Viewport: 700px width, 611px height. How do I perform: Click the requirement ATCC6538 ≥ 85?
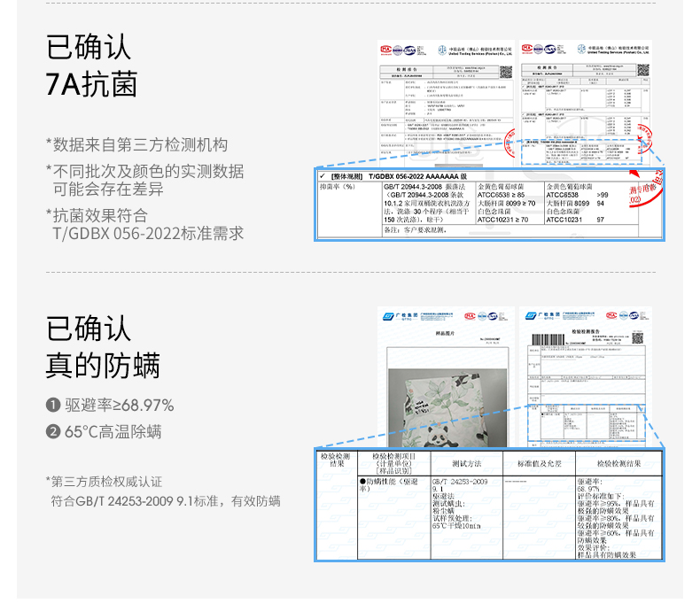coord(501,195)
